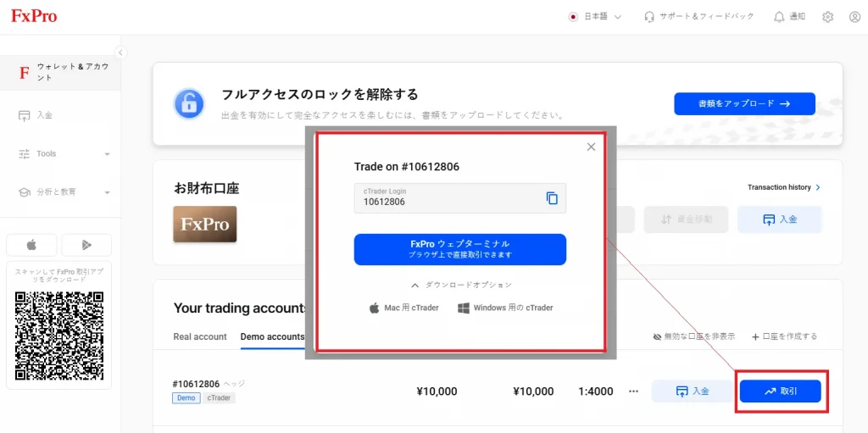Click the 取引 trade button
The image size is (868, 433).
pyautogui.click(x=781, y=391)
